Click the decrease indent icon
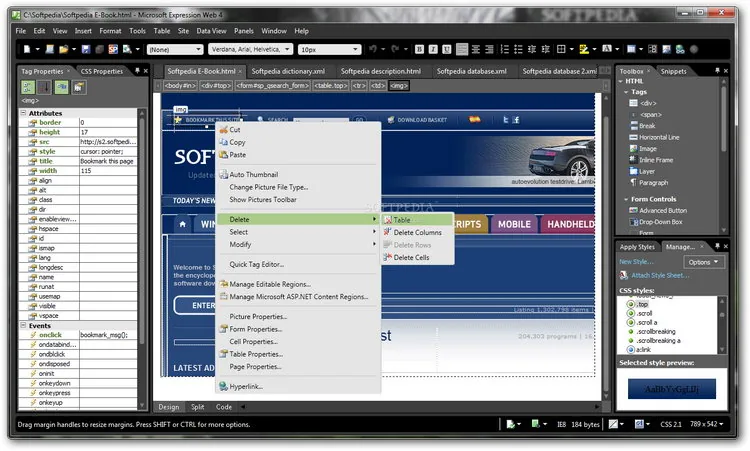 532,49
